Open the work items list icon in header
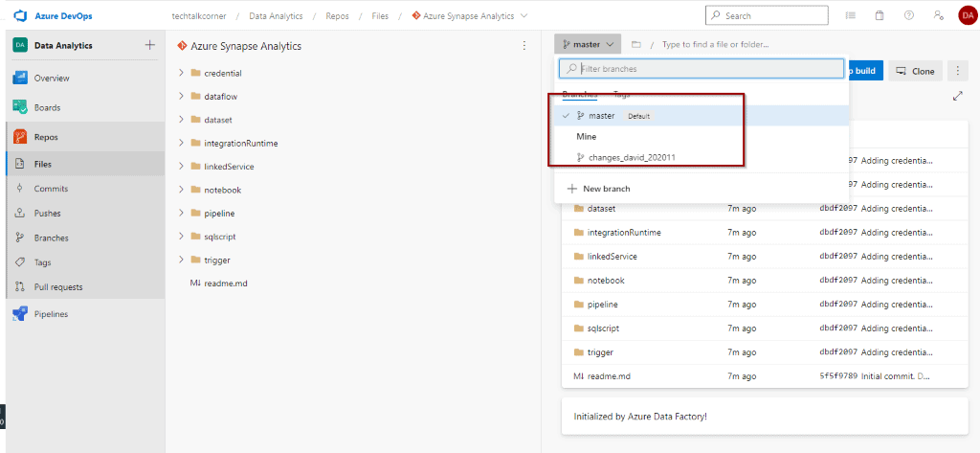Image resolution: width=980 pixels, height=453 pixels. (x=850, y=15)
